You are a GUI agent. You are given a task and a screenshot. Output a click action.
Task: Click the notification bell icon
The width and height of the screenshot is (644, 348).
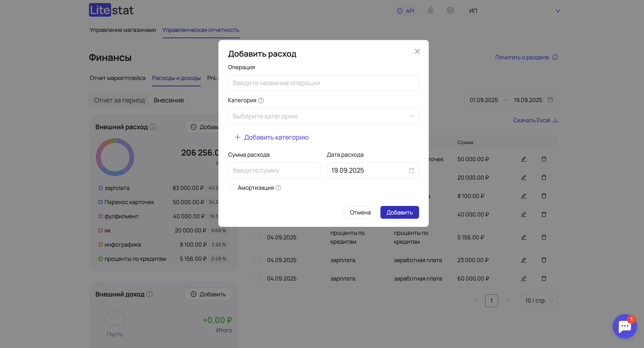[x=430, y=11]
